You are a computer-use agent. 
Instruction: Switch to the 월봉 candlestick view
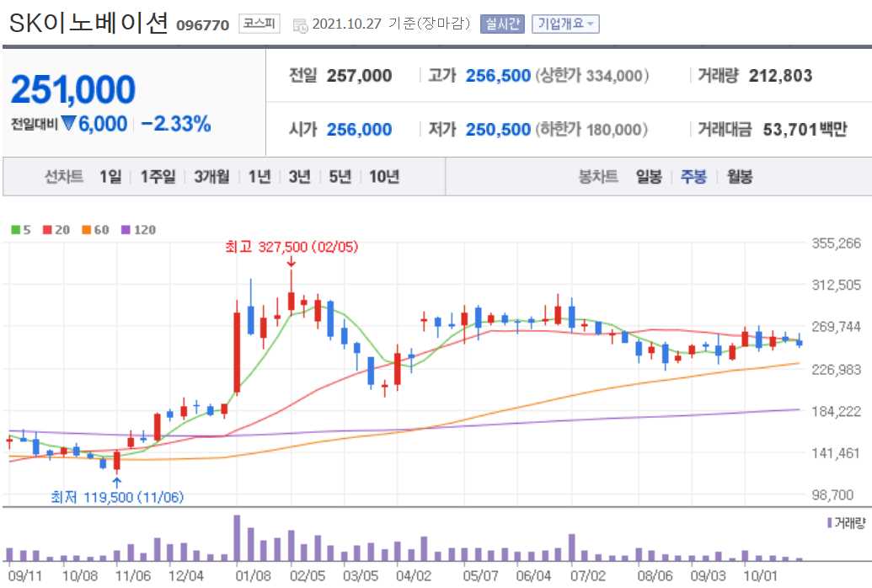point(738,177)
